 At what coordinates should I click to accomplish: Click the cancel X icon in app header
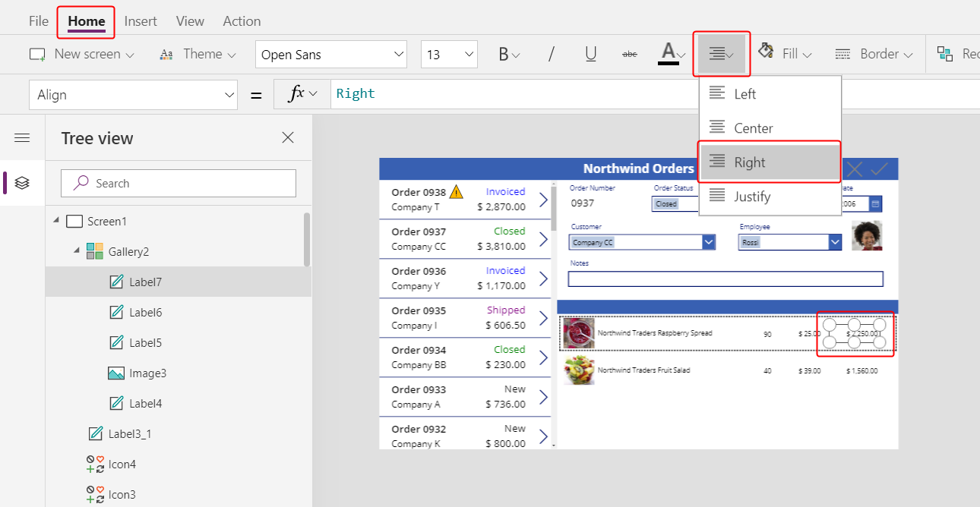pos(854,168)
